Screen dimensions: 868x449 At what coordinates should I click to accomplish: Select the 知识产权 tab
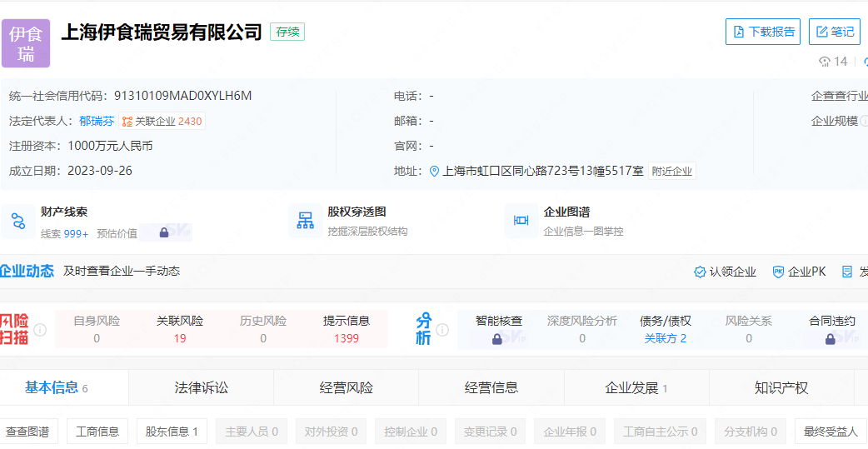[x=781, y=387]
